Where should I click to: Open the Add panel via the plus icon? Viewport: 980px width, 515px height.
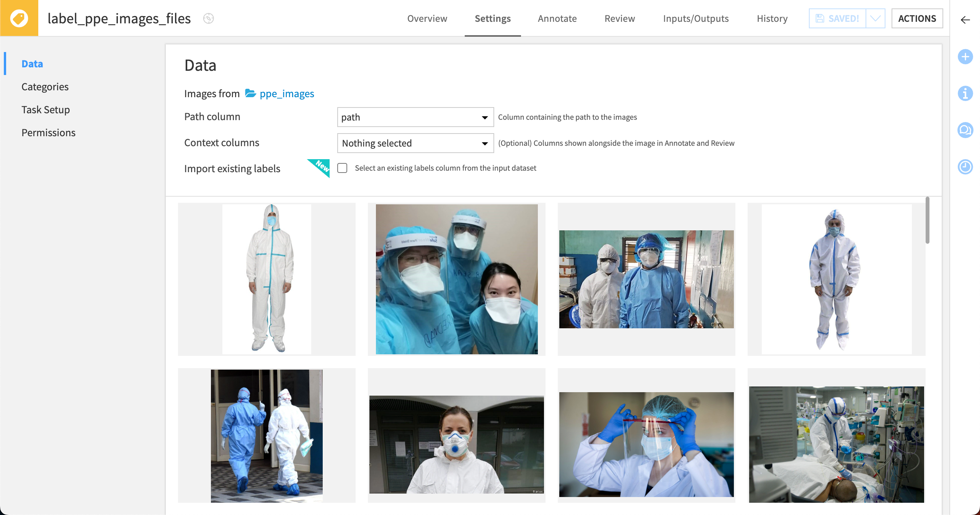[965, 57]
